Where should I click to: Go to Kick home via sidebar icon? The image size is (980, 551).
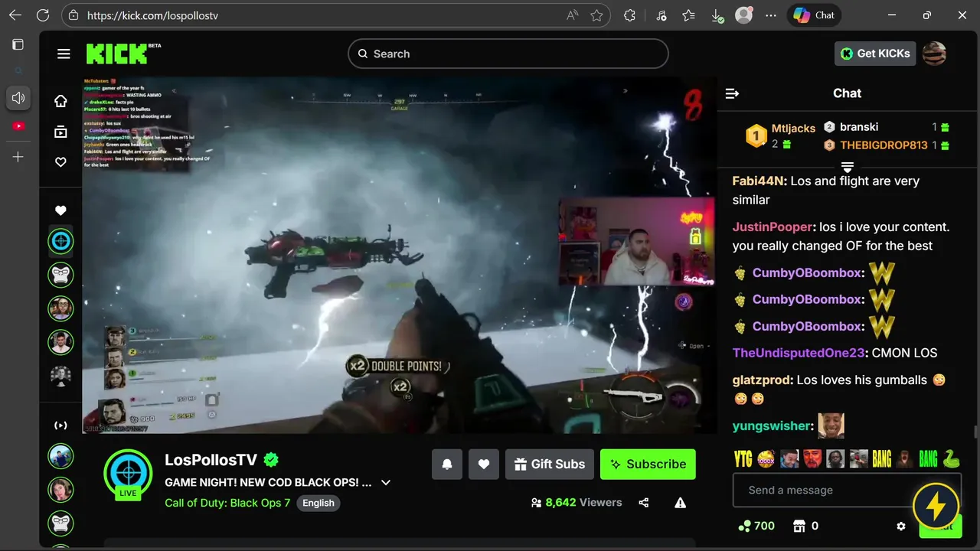(60, 101)
